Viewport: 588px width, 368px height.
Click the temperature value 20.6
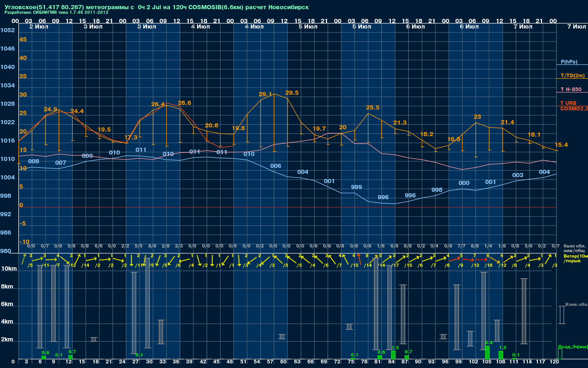tap(212, 126)
